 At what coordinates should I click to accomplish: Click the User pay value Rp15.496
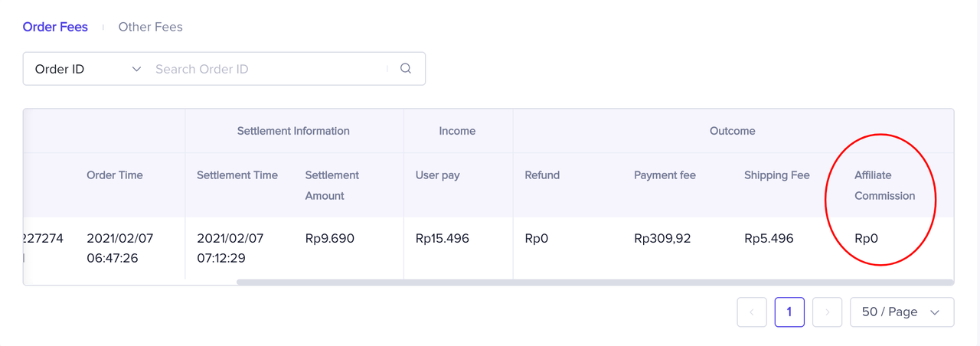click(x=442, y=239)
